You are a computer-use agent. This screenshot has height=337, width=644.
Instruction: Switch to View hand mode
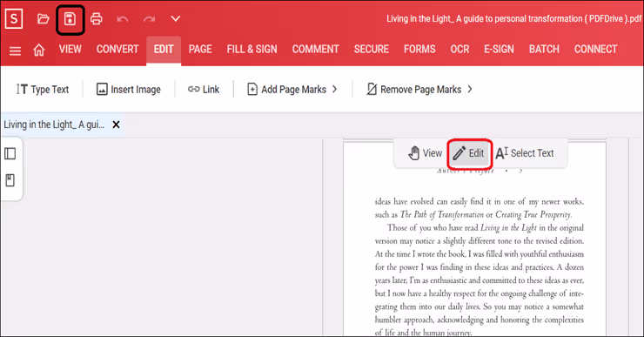[x=425, y=153]
